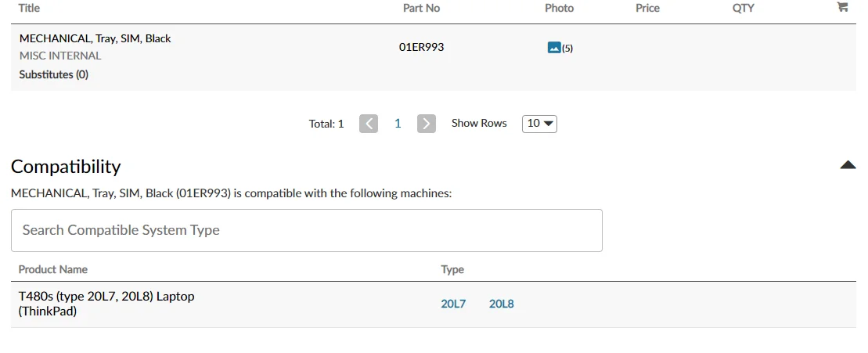Image resolution: width=868 pixels, height=353 pixels.
Task: Open machine type 20L8 link
Action: pyautogui.click(x=502, y=304)
